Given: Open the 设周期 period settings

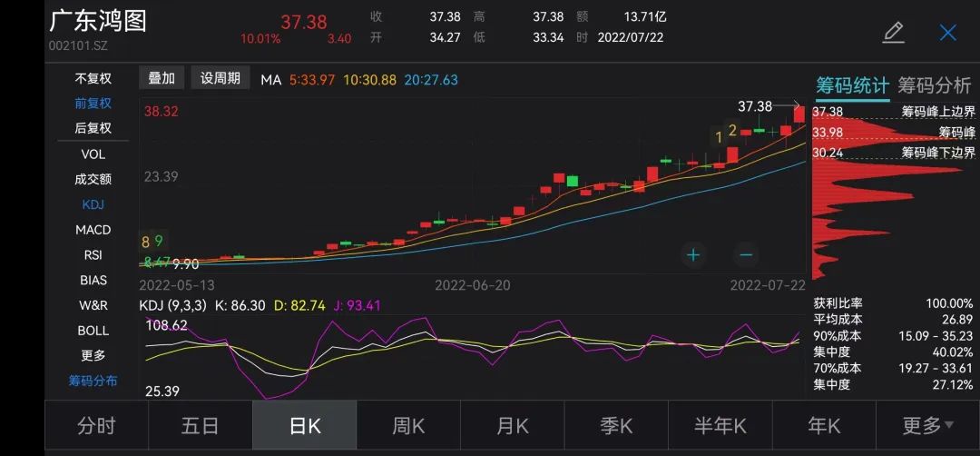Looking at the screenshot, I should 220,79.
